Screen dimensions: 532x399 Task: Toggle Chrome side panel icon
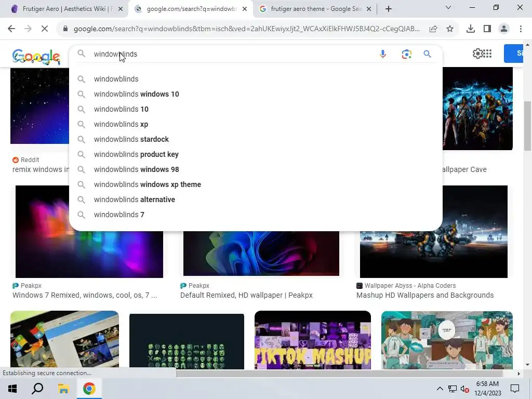pos(487,29)
